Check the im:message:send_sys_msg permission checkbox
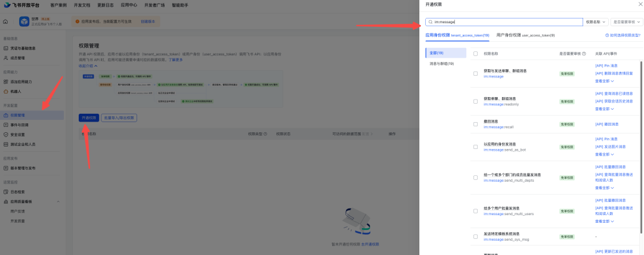The image size is (644, 255). point(476,237)
